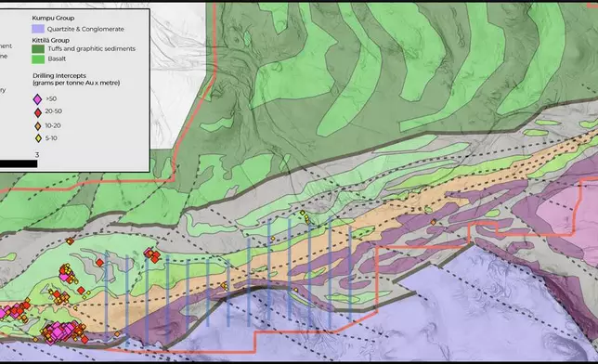Click the red 20-50 diamond legend symbol
The height and width of the screenshot is (364, 598).
38,112
